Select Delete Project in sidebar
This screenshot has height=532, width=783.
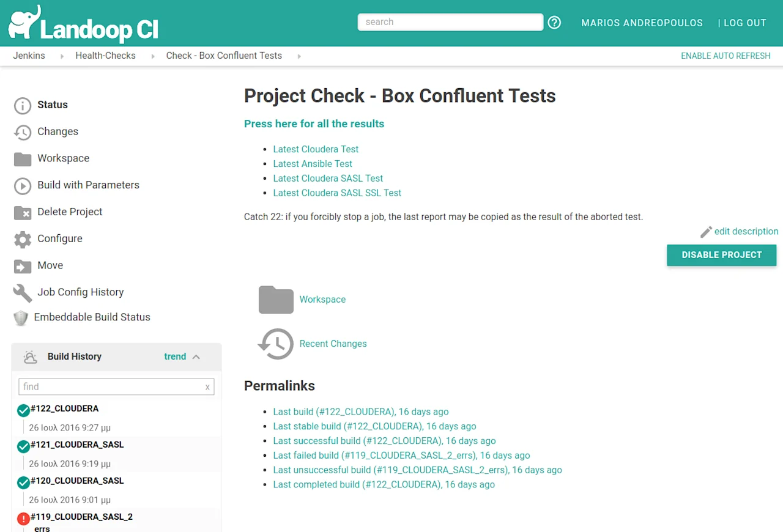click(x=70, y=212)
